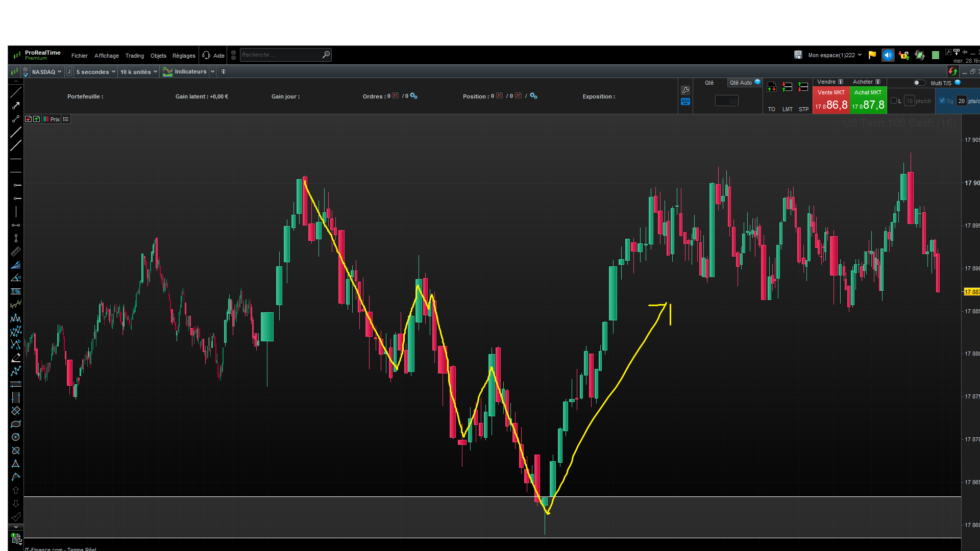Click the Achat MKT buy button

pyautogui.click(x=868, y=101)
